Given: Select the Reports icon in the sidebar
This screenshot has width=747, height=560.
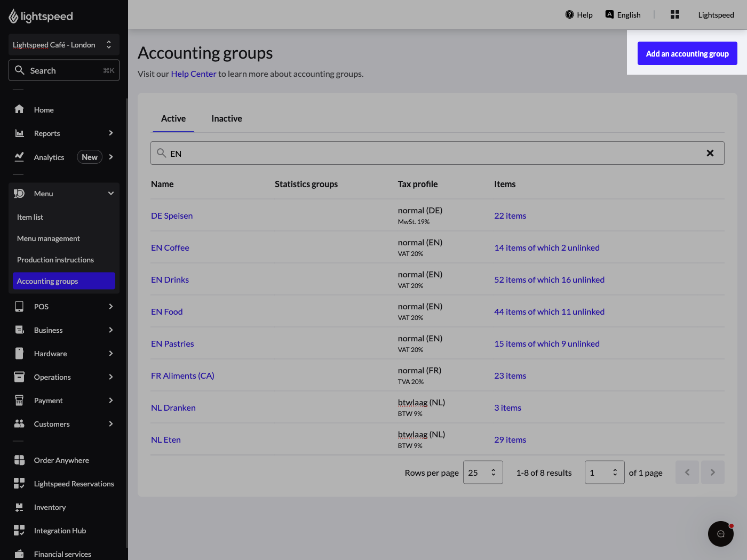Looking at the screenshot, I should point(19,133).
